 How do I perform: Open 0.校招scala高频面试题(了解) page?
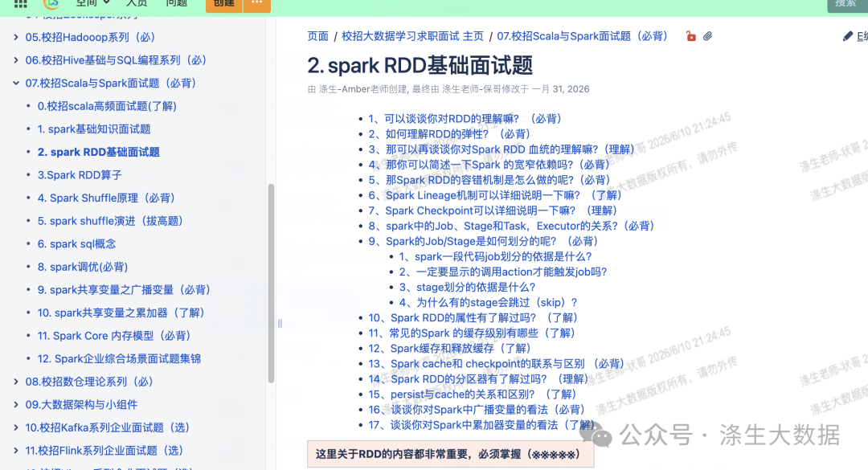107,106
